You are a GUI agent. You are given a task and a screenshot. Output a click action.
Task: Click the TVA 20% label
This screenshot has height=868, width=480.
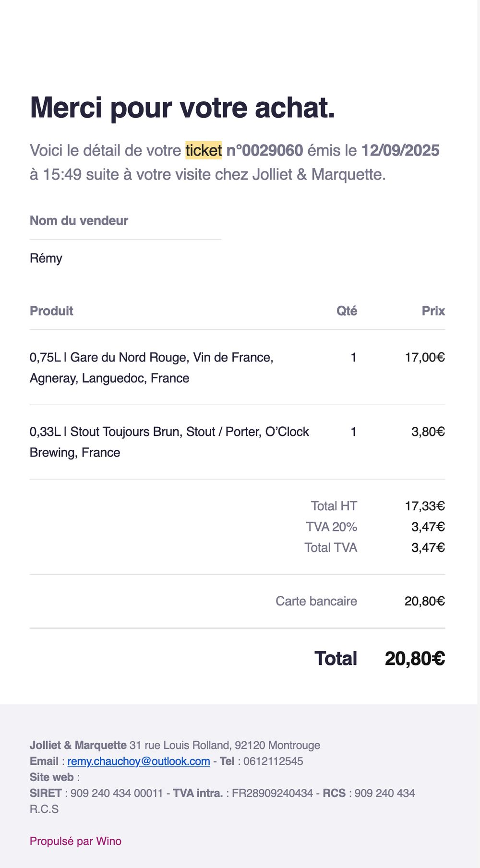tap(331, 527)
